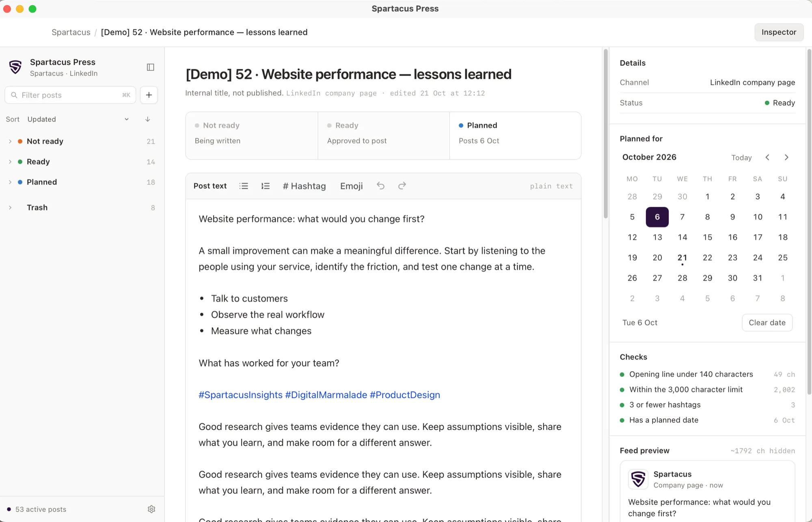Jump calendar to Today
The height and width of the screenshot is (522, 812).
coord(741,158)
